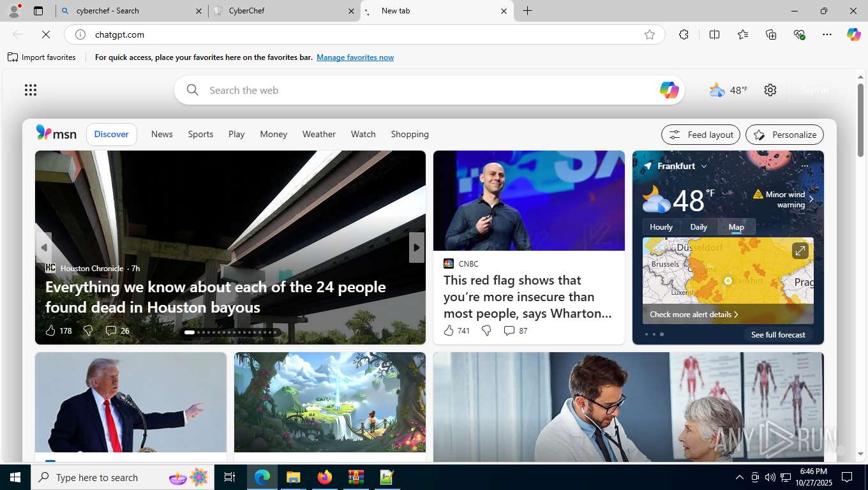This screenshot has height=490, width=868.
Task: Click the address bar showing chatgpt.com
Action: [364, 34]
